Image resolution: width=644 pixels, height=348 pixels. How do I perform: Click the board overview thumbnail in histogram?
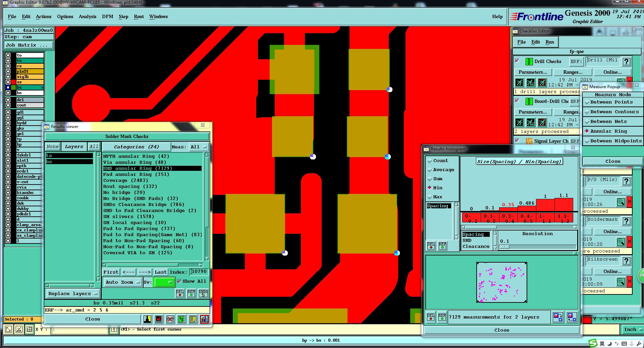pos(502,282)
